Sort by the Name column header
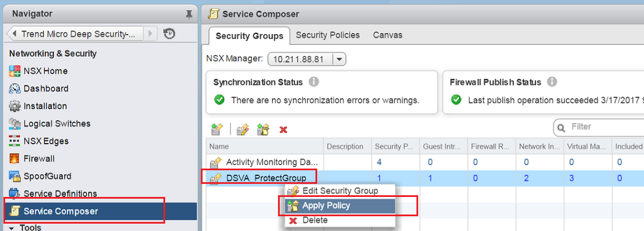Screen dimensions: 644x231 coord(218,146)
